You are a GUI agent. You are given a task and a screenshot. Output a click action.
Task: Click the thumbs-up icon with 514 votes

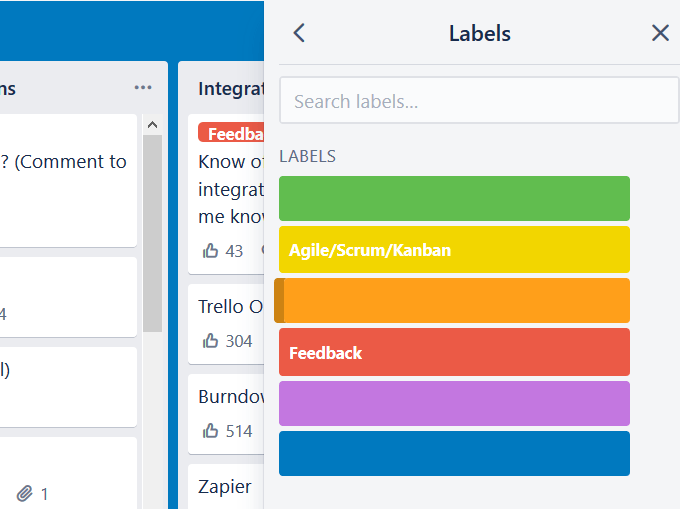pyautogui.click(x=210, y=431)
